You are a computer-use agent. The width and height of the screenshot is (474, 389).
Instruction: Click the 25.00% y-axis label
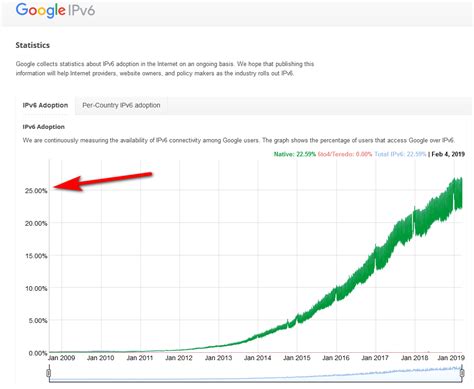tap(36, 191)
